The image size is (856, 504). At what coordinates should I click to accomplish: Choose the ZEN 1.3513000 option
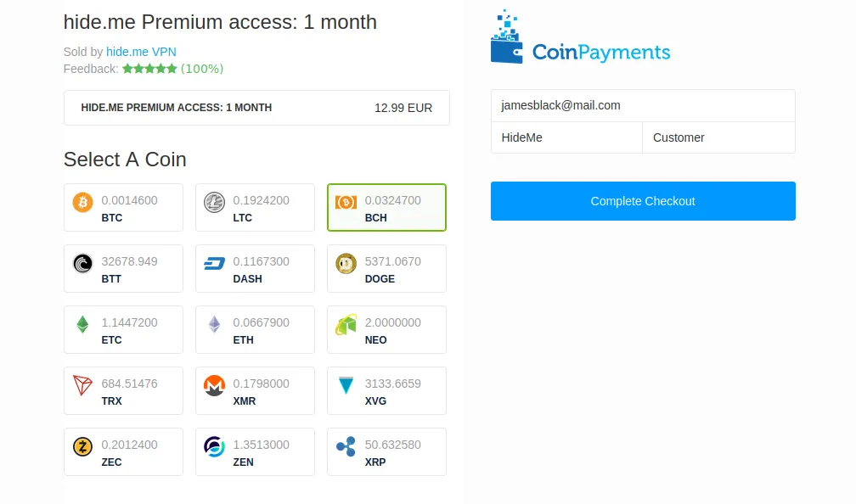point(255,451)
